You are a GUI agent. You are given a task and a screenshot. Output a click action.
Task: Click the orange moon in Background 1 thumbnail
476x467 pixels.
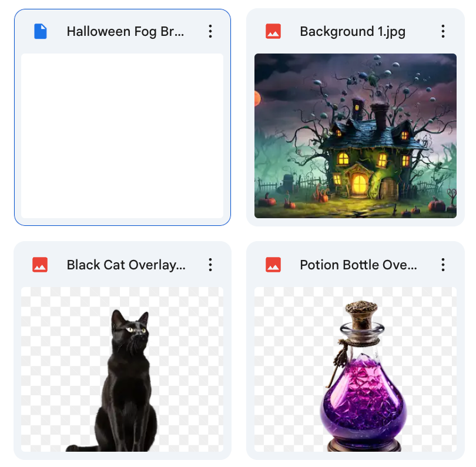(x=258, y=98)
